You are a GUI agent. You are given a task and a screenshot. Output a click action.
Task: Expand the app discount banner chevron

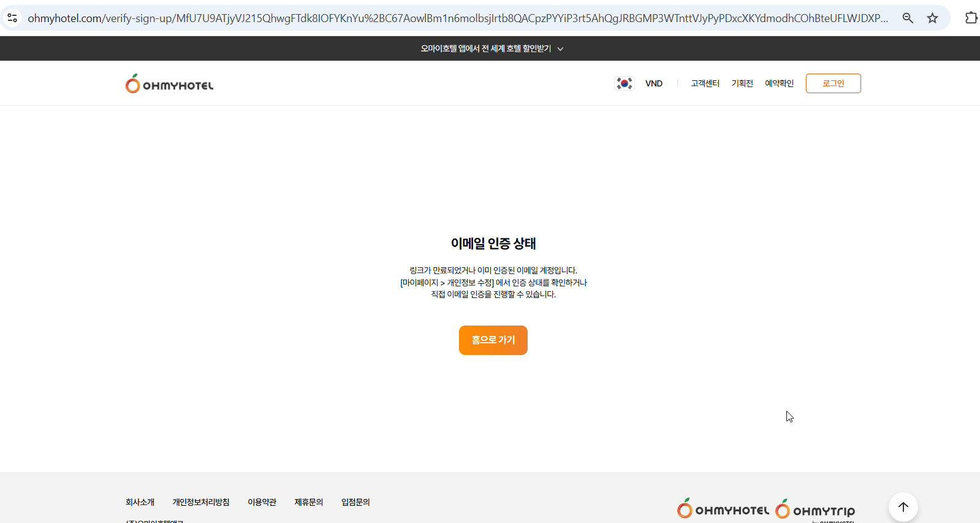coord(560,49)
